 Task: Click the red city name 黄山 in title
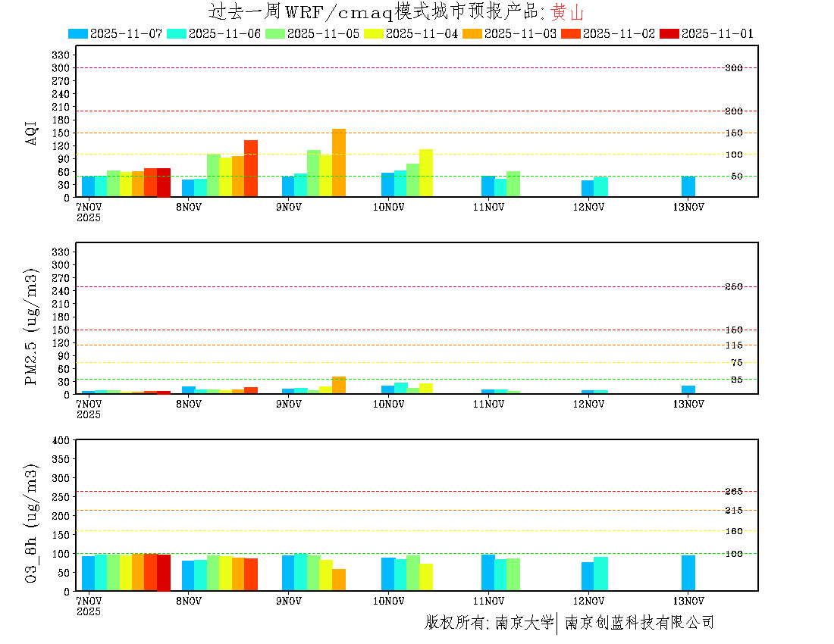[568, 13]
